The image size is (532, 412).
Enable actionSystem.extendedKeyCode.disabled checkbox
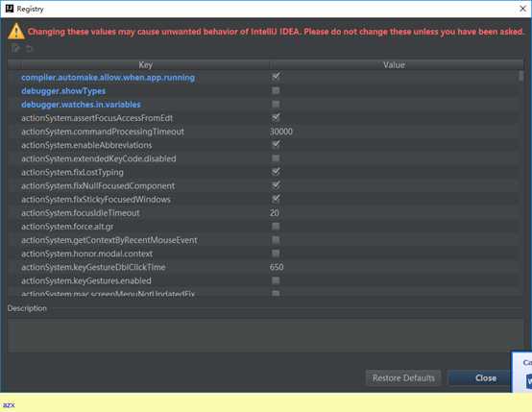(x=276, y=158)
